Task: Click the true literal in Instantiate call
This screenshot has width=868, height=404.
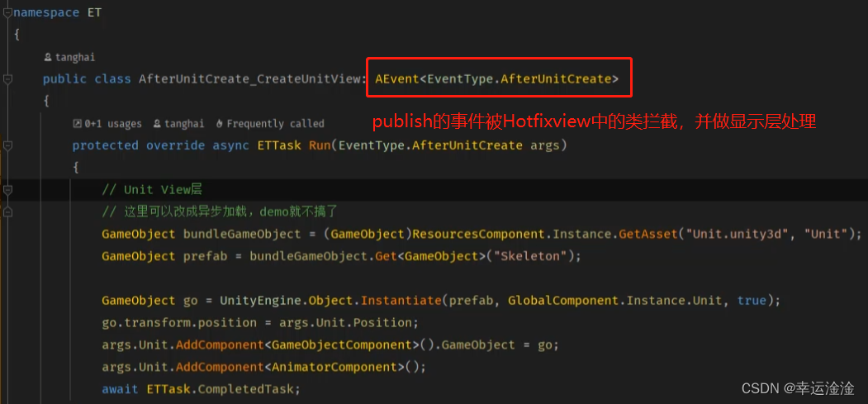Action: [752, 301]
